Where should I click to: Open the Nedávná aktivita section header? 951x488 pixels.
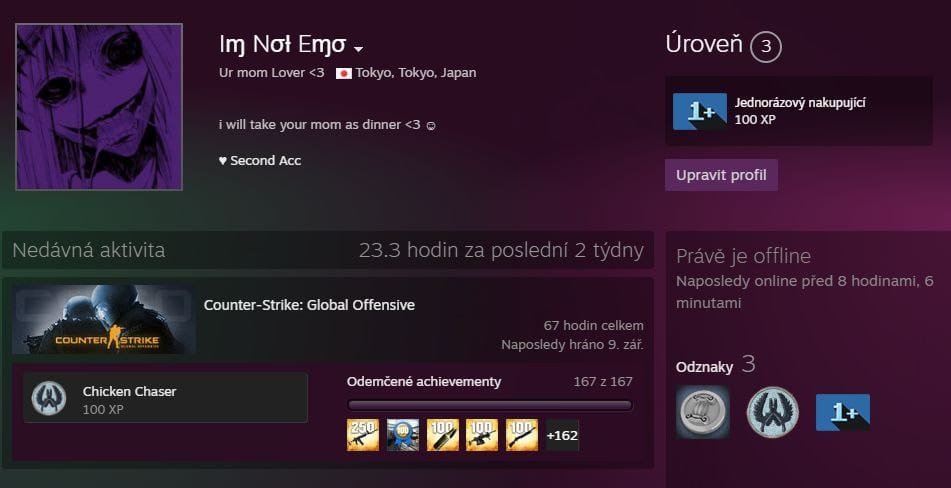pyautogui.click(x=89, y=250)
